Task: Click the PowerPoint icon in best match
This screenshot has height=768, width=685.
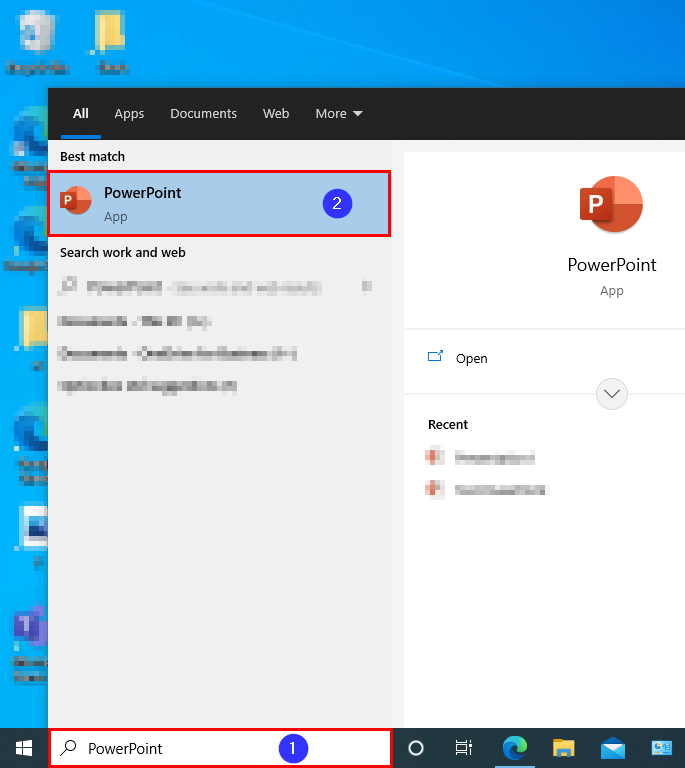Action: point(76,200)
